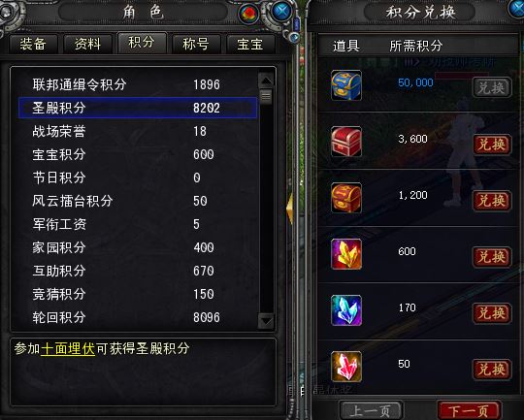Click the blue treasure chest item icon

(346, 85)
